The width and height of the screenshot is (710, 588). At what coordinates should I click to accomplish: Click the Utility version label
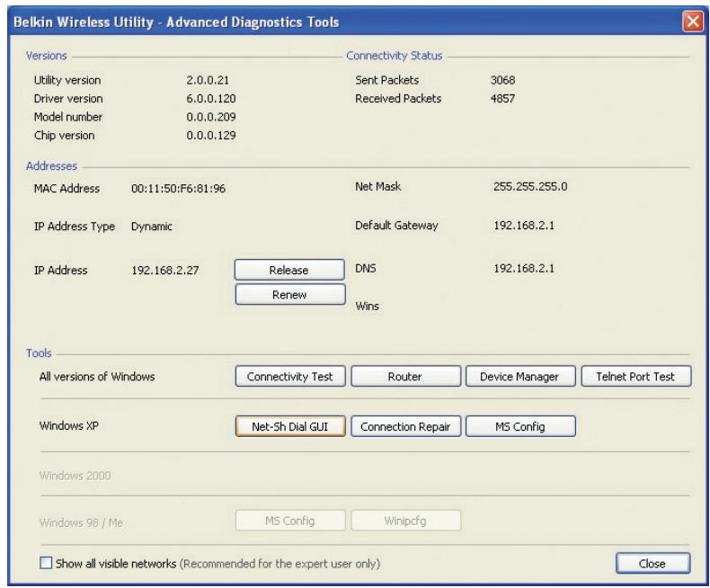(x=67, y=80)
